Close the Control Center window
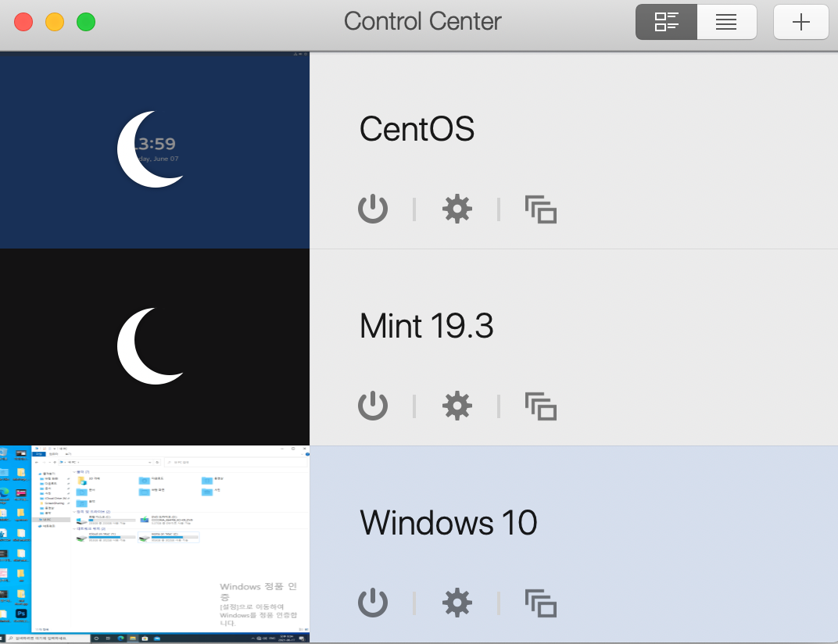Image resolution: width=838 pixels, height=644 pixels. pyautogui.click(x=23, y=22)
